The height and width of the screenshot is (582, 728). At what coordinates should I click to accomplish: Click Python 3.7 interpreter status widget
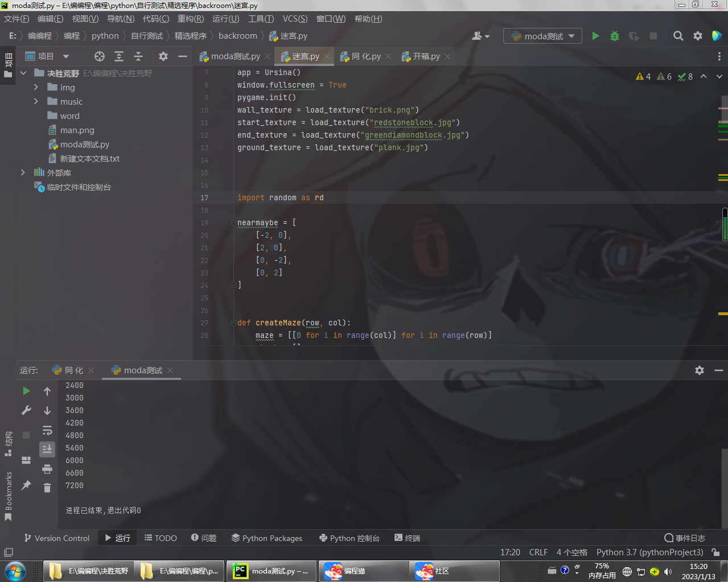coord(649,552)
